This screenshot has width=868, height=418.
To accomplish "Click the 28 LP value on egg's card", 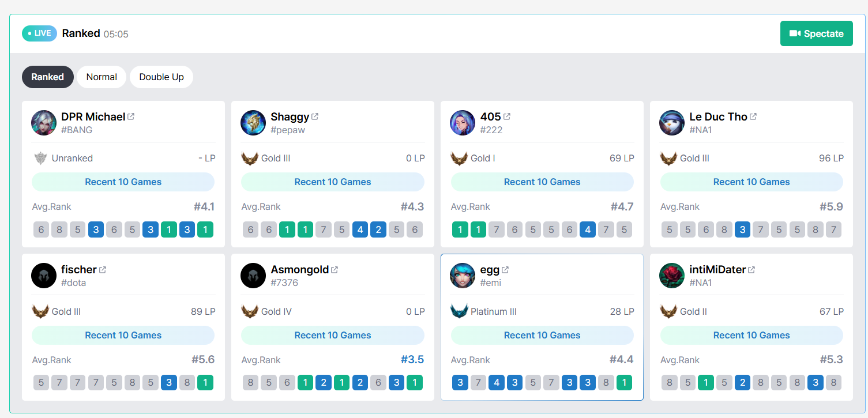I will point(622,311).
